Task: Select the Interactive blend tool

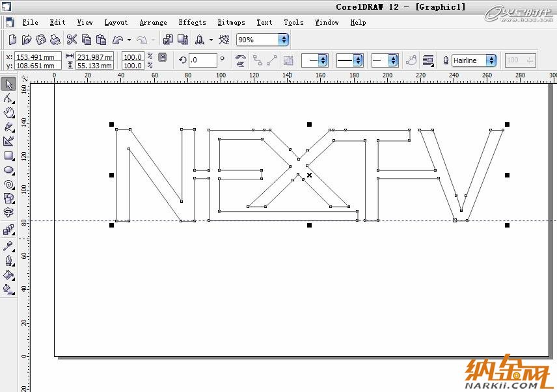Action: pyautogui.click(x=8, y=230)
